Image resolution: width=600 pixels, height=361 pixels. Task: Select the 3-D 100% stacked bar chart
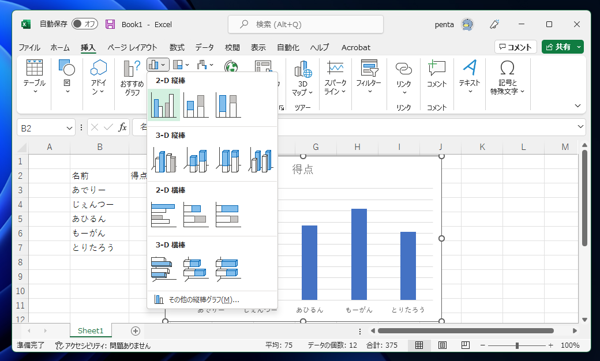pos(228,269)
